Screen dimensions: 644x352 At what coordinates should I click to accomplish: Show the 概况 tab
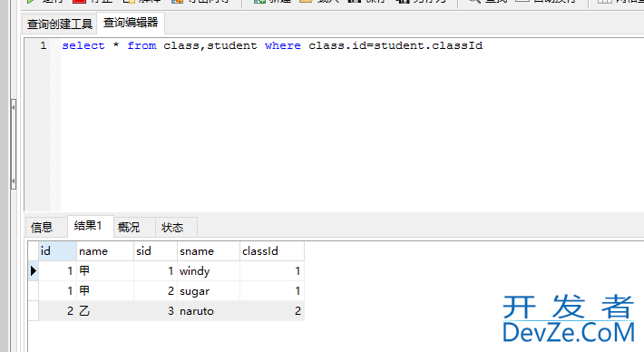(129, 227)
